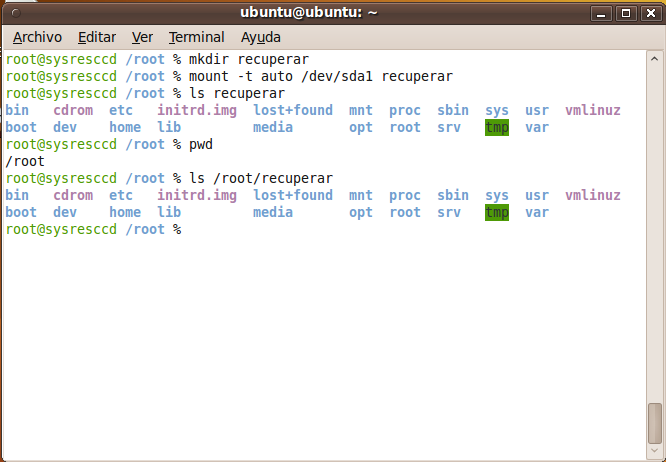Click the 'ls recuperar' command text
666x462 pixels.
(237, 93)
